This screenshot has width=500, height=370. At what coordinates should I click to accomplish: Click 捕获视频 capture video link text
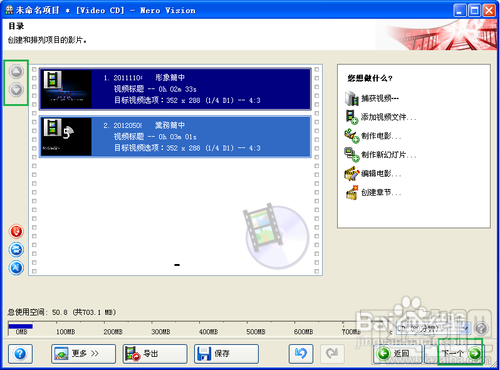(x=380, y=98)
